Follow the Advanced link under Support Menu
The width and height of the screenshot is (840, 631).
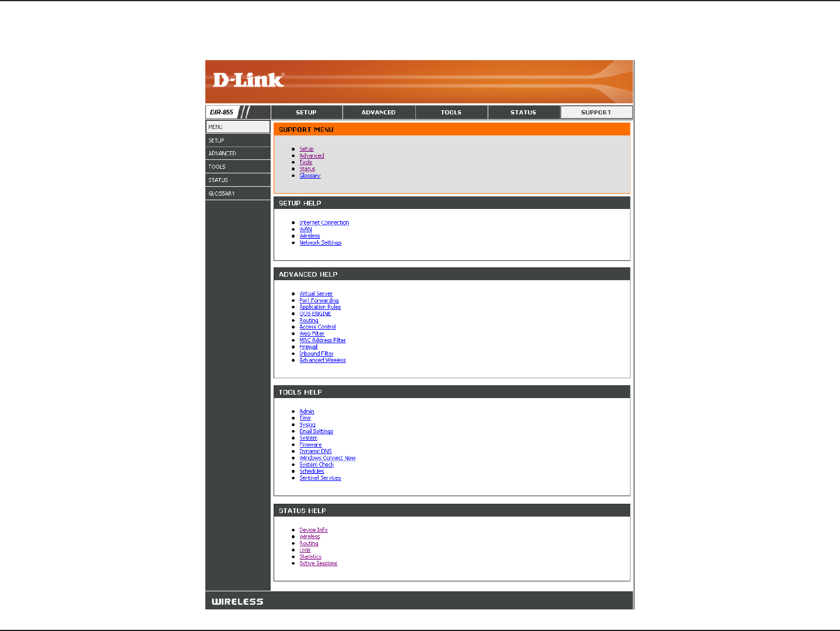[311, 156]
